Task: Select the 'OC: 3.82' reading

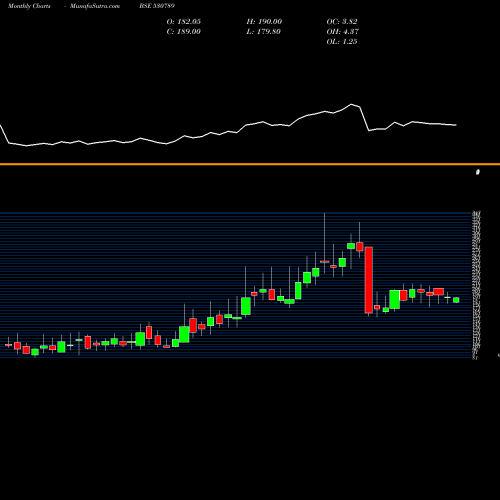Action: click(x=342, y=22)
